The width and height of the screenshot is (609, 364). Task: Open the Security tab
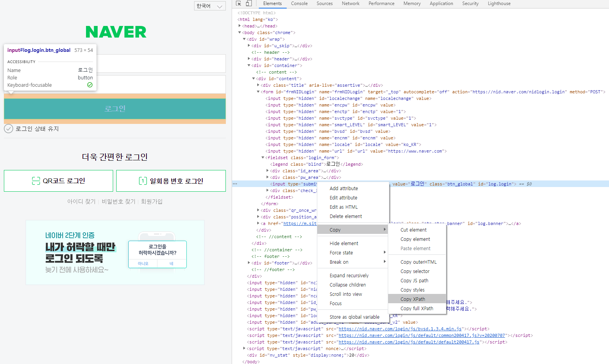470,3
